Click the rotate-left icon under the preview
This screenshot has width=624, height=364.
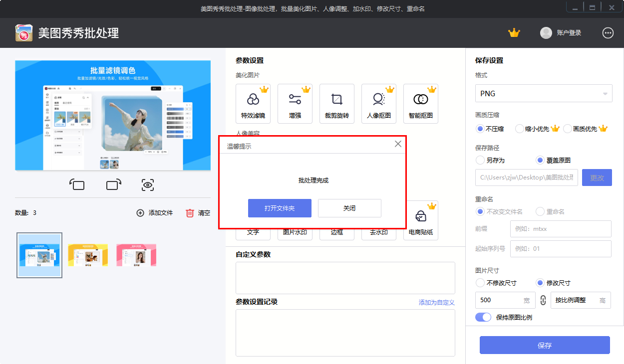(77, 184)
